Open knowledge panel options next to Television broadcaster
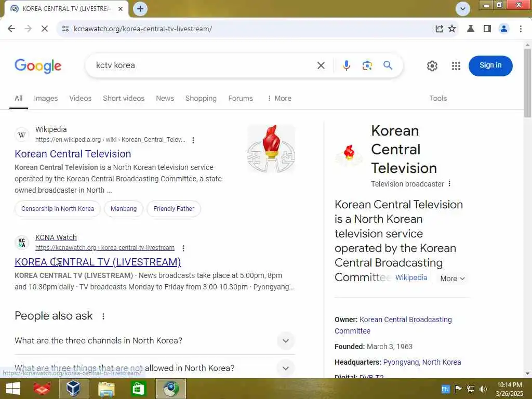This screenshot has width=532, height=399. (449, 183)
